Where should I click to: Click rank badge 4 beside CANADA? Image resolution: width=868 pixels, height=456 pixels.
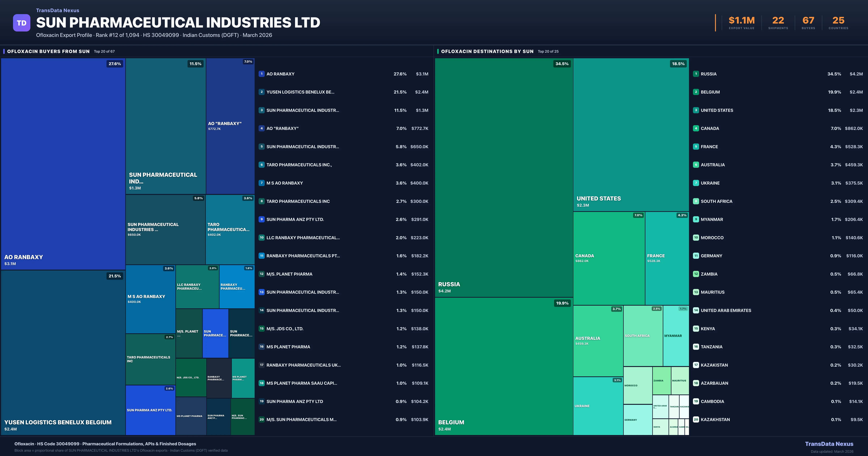[x=696, y=128]
